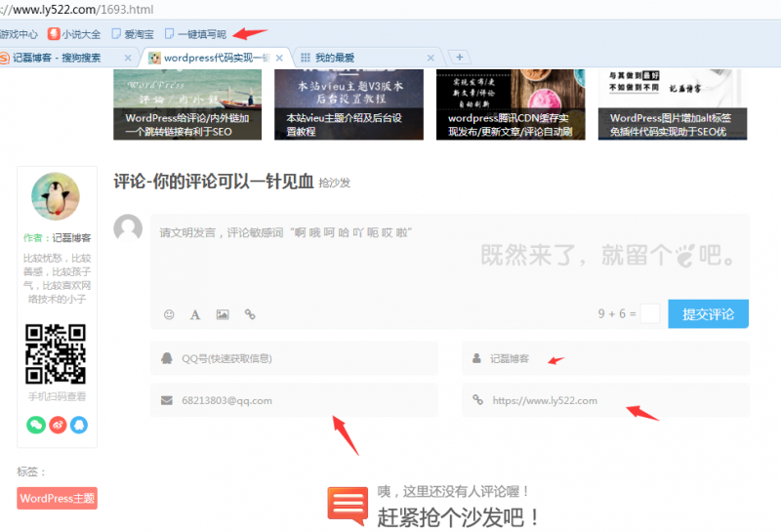Click the 一键填写呢 bookmarklet

pyautogui.click(x=195, y=34)
